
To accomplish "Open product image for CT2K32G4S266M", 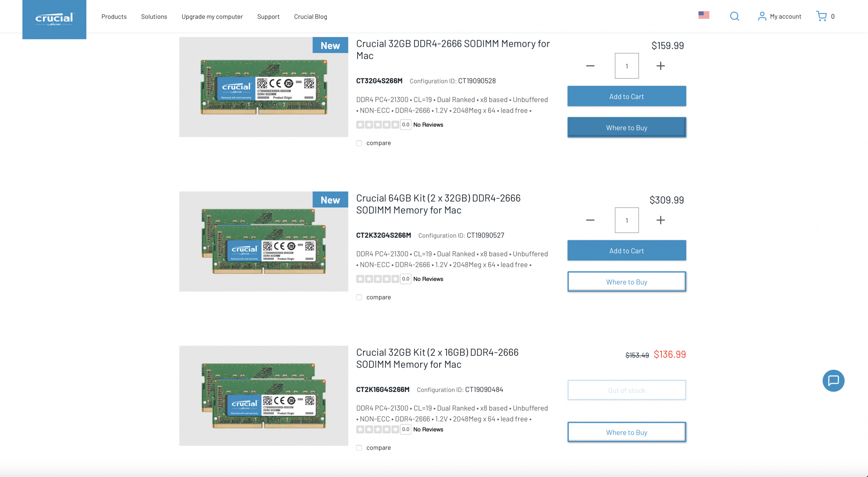I will click(x=263, y=241).
